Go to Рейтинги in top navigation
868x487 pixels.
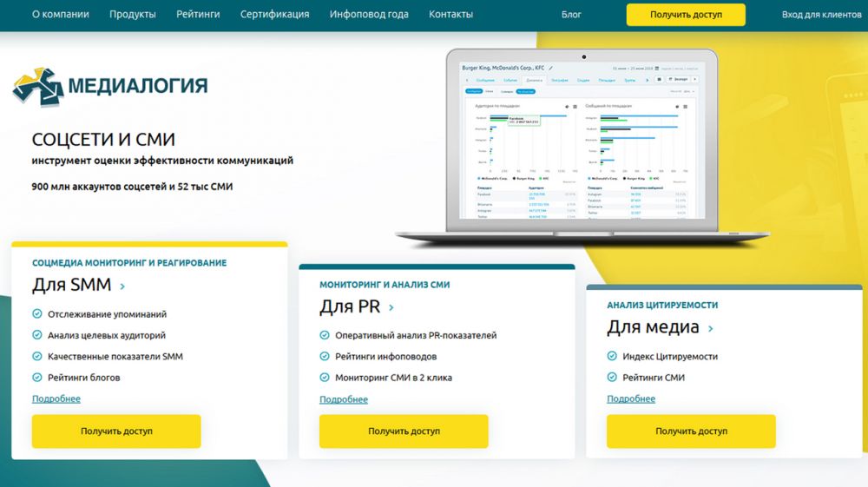click(198, 15)
